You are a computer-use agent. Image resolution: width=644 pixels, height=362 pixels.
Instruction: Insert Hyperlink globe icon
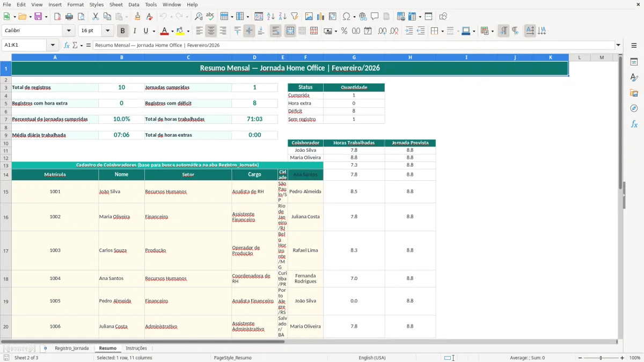(363, 17)
